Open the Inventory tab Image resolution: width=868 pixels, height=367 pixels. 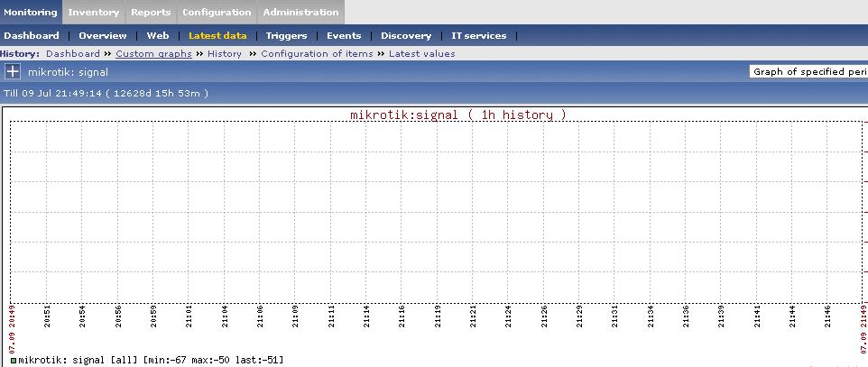pyautogui.click(x=94, y=13)
